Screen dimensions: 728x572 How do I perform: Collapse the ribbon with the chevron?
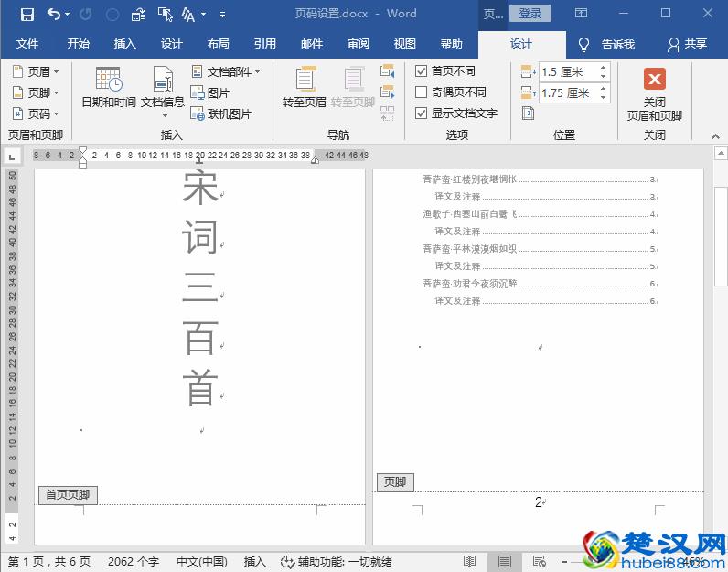tap(715, 136)
